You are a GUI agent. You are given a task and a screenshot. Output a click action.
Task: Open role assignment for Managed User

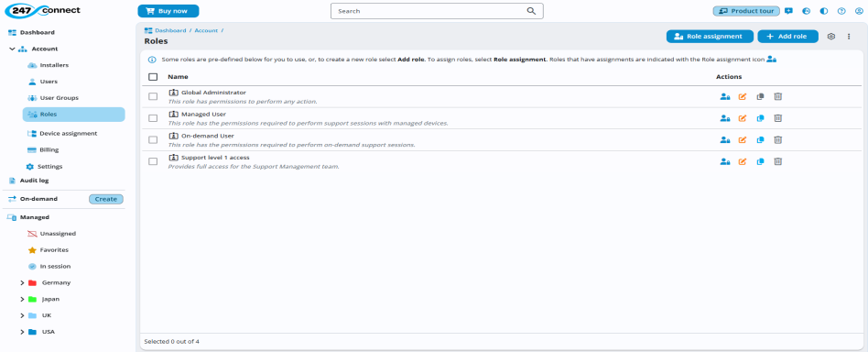[724, 118]
